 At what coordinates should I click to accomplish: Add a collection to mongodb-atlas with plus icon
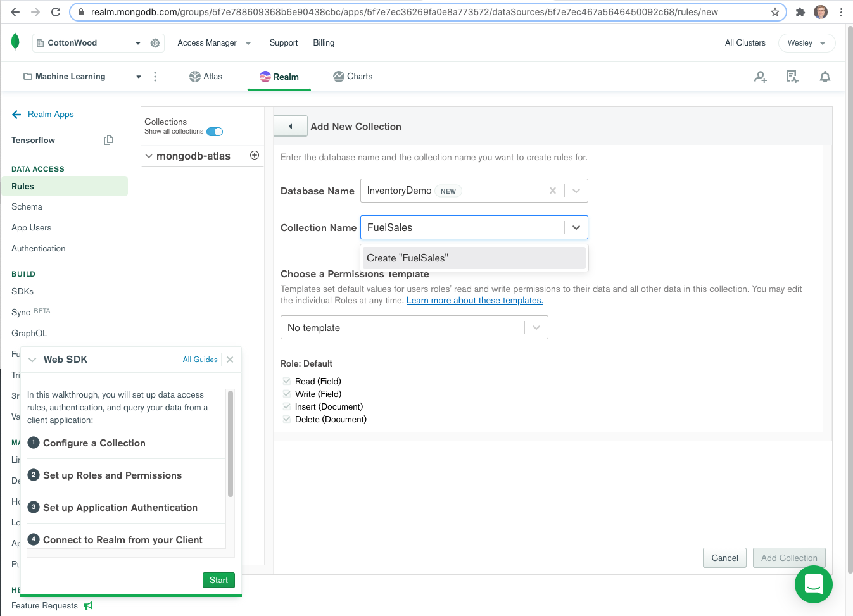255,155
